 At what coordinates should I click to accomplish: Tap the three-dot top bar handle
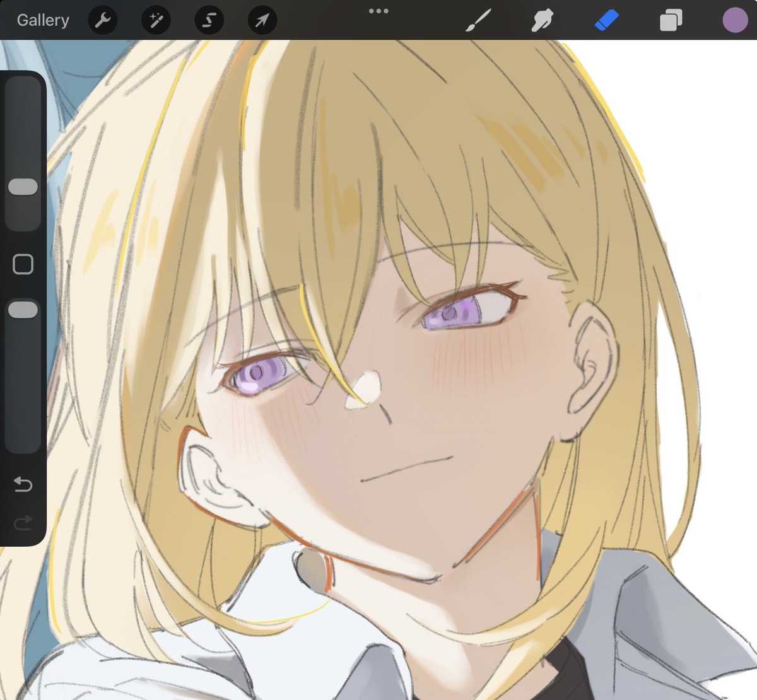coord(378,11)
